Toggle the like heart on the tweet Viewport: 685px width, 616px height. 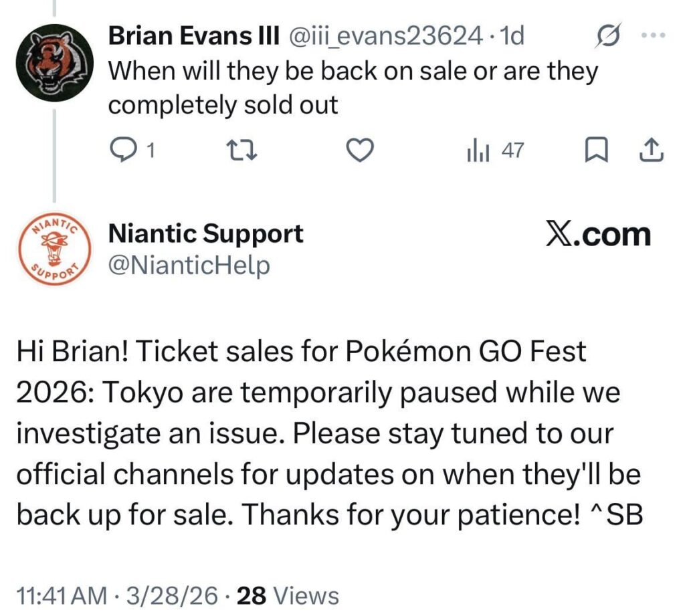(x=361, y=150)
